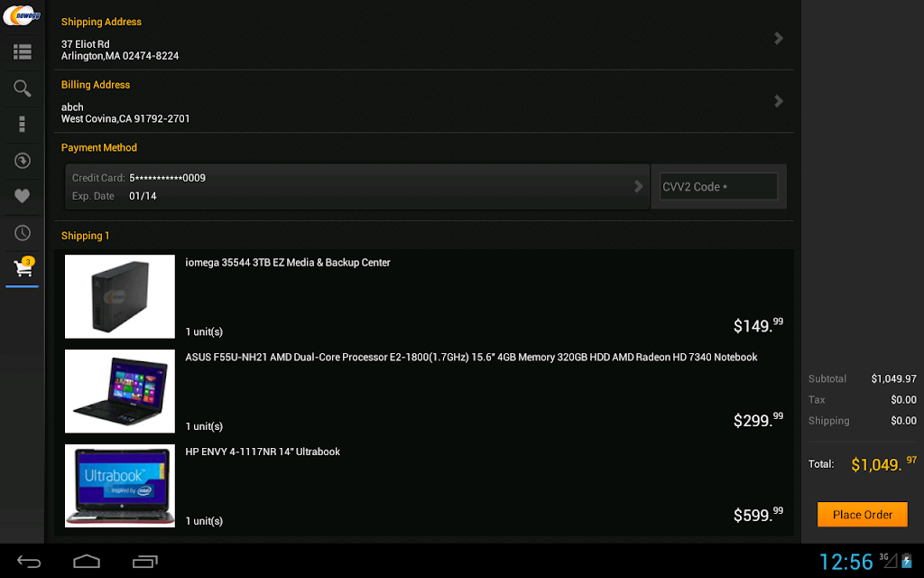Image resolution: width=924 pixels, height=578 pixels.
Task: Open the Newegg logo home icon
Action: (22, 14)
